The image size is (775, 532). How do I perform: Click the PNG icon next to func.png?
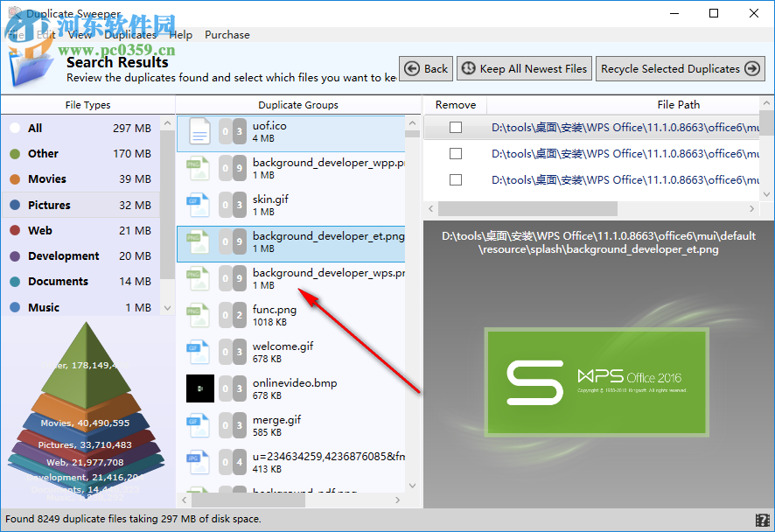point(199,315)
